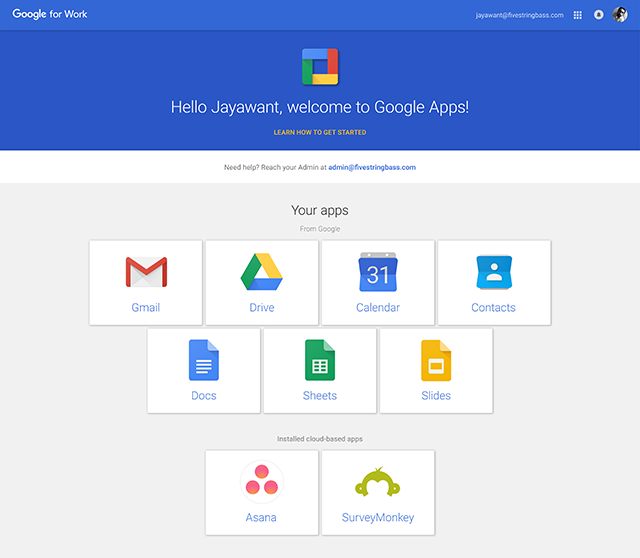The width and height of the screenshot is (640, 558).
Task: Open the Calendar 31 icon
Action: tap(378, 272)
